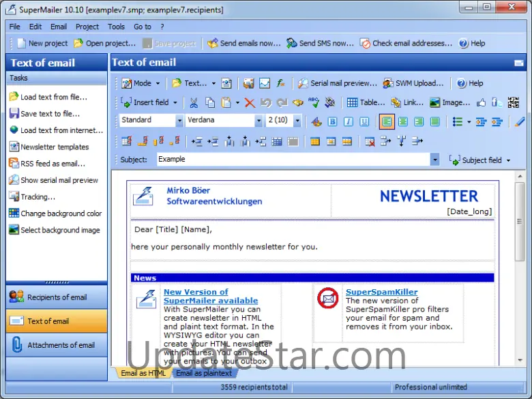Click the QR code icon
Screen dimensions: 532x399
514,102
